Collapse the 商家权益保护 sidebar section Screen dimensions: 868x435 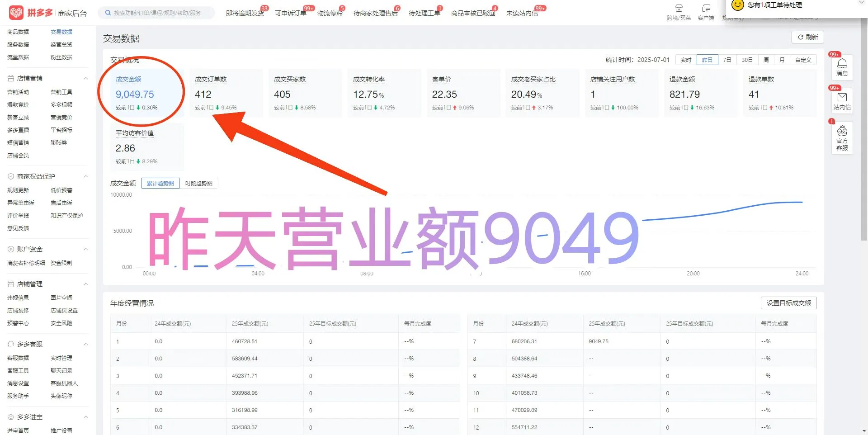[86, 176]
